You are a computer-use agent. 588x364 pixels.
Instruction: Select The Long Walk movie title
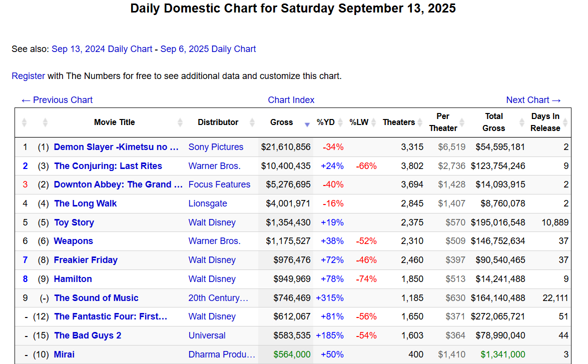pyautogui.click(x=86, y=203)
